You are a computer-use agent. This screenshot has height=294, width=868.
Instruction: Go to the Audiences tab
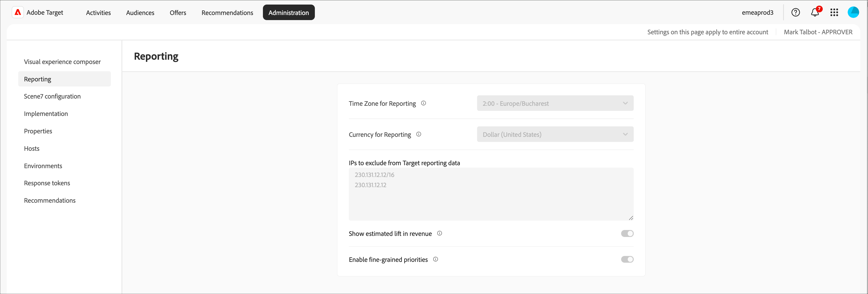point(140,13)
